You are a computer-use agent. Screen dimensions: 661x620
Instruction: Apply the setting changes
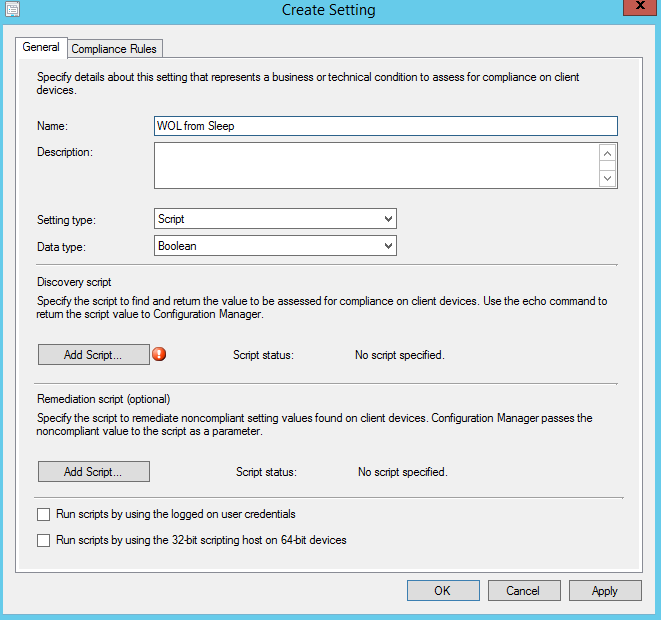(x=604, y=591)
